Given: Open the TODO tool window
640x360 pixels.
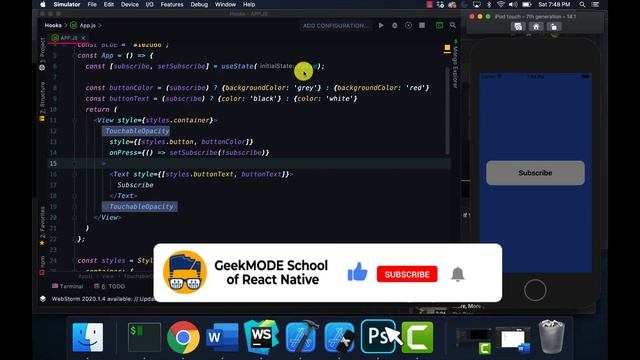Looking at the screenshot, I should click(109, 287).
